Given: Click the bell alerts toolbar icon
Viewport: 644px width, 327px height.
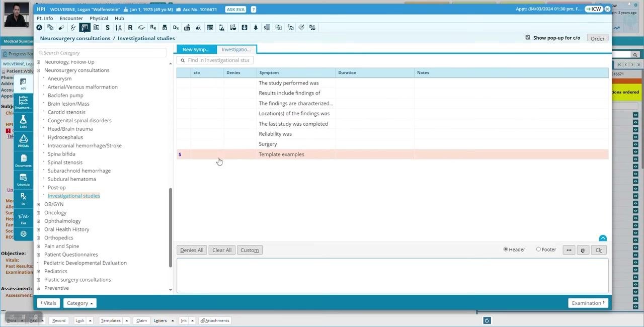Looking at the screenshot, I should (256, 27).
